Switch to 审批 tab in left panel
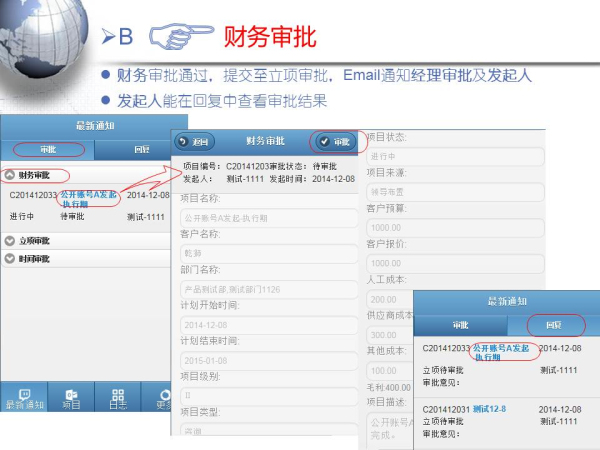600x450 pixels. 48,150
